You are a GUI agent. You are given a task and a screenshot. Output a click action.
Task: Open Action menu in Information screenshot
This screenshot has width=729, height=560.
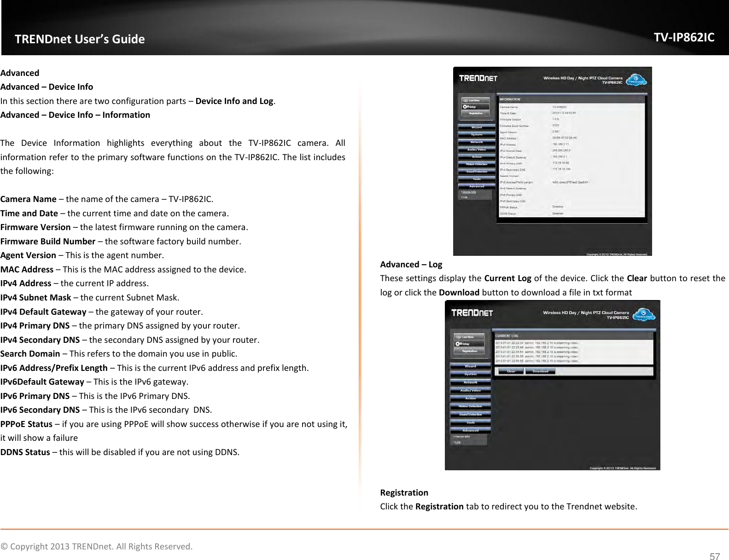point(477,157)
